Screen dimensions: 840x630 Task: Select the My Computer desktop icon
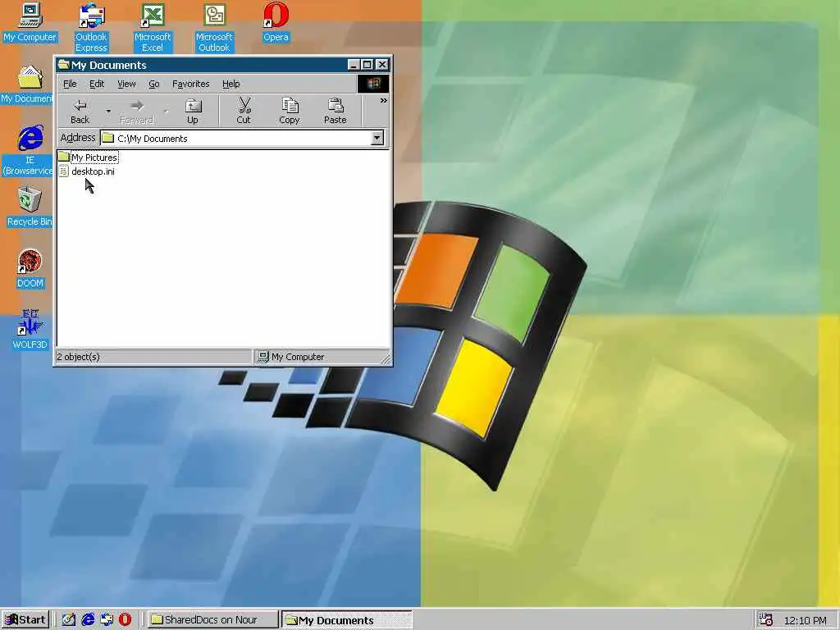pyautogui.click(x=30, y=23)
